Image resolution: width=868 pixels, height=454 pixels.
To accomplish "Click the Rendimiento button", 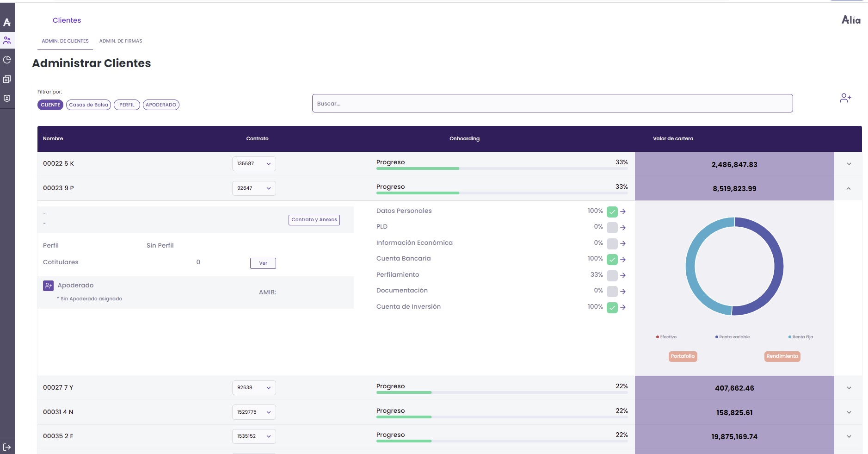I will 782,356.
